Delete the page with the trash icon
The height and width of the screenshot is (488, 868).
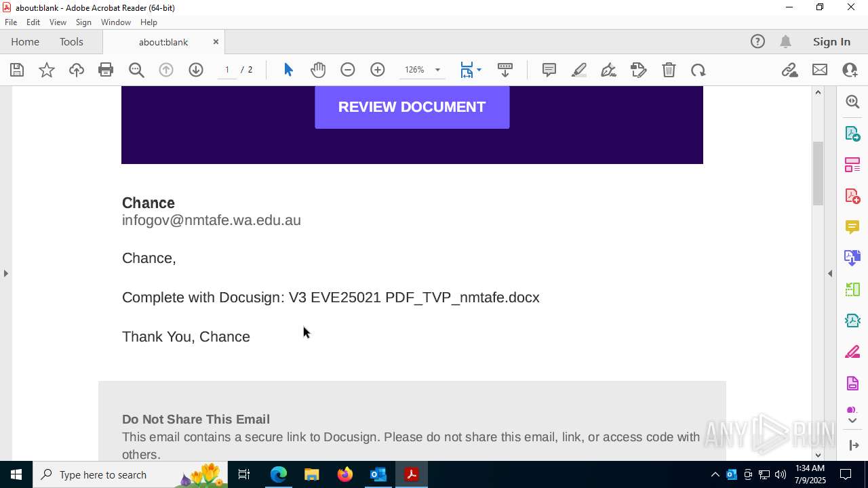pos(669,70)
